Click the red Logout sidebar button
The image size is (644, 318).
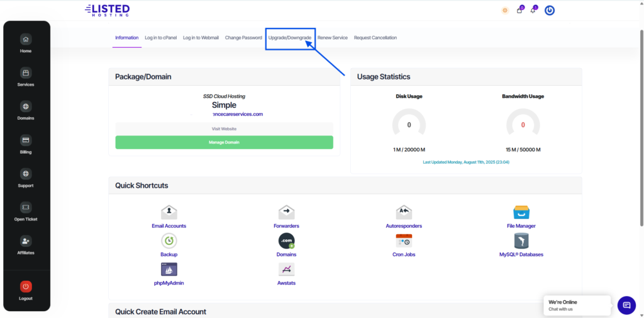point(26,287)
